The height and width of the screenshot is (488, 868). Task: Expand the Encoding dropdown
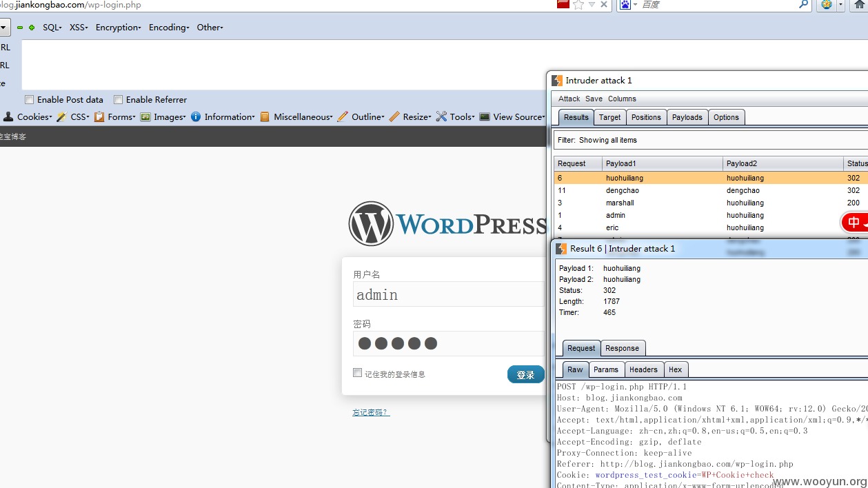pos(169,28)
